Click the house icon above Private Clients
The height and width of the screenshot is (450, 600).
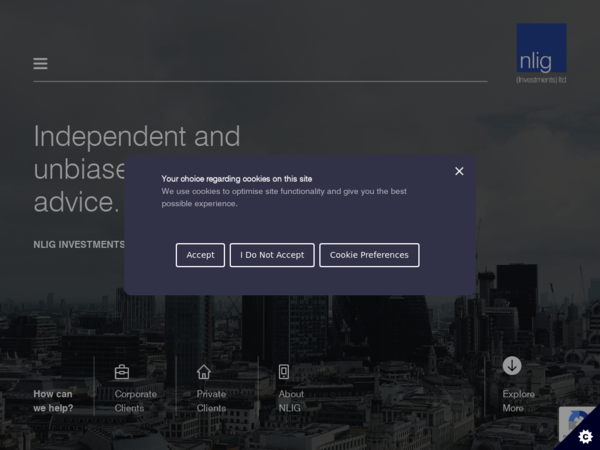click(204, 372)
